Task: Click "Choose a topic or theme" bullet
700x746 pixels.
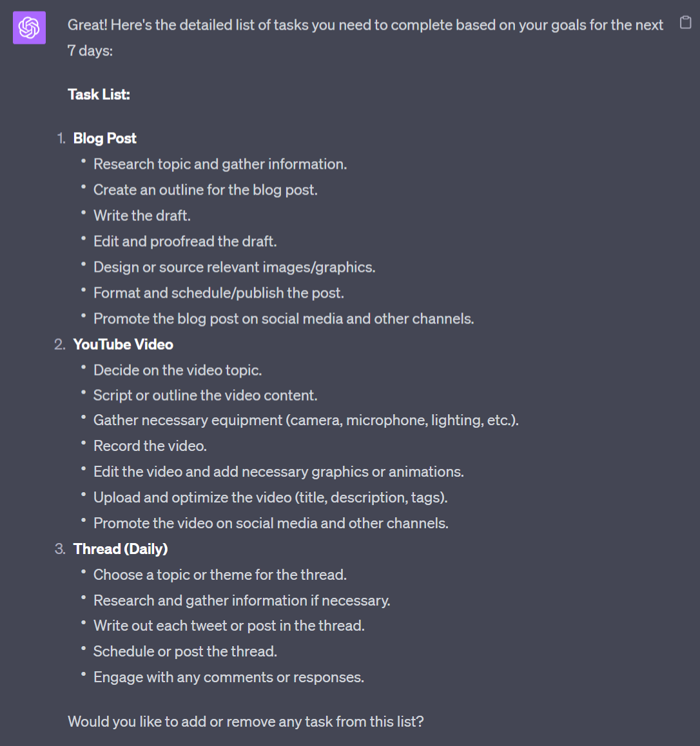Action: 220,575
